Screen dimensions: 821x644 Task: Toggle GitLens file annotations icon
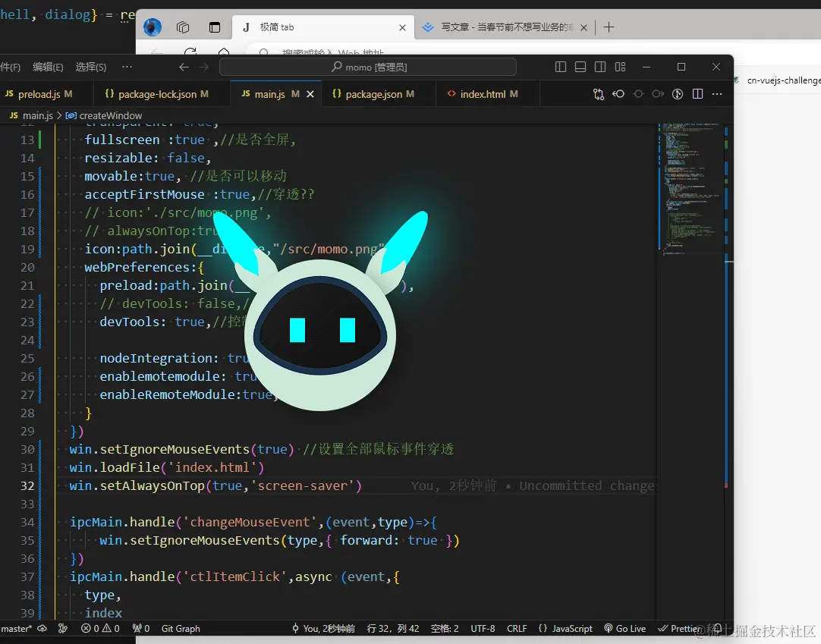tap(678, 94)
